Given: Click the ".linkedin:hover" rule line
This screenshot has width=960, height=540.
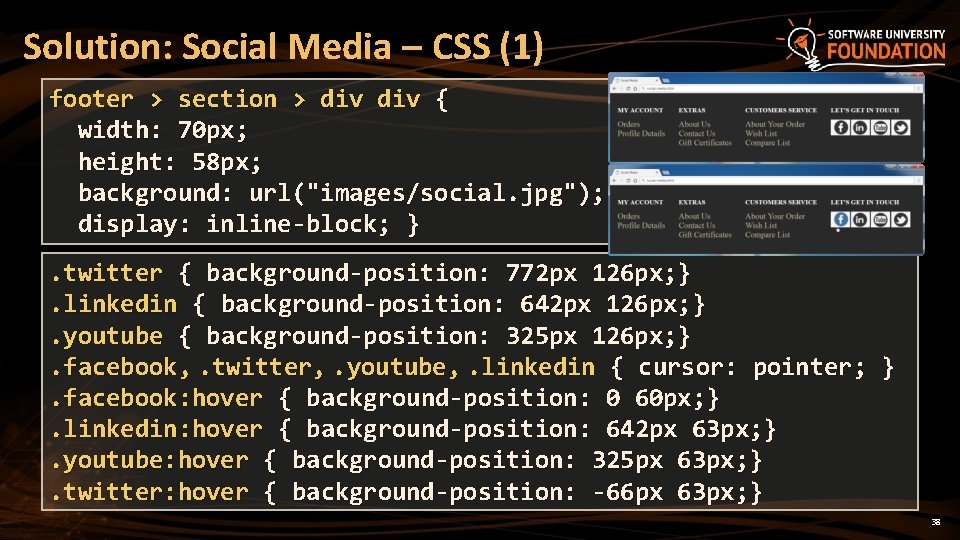Looking at the screenshot, I should 413,429.
